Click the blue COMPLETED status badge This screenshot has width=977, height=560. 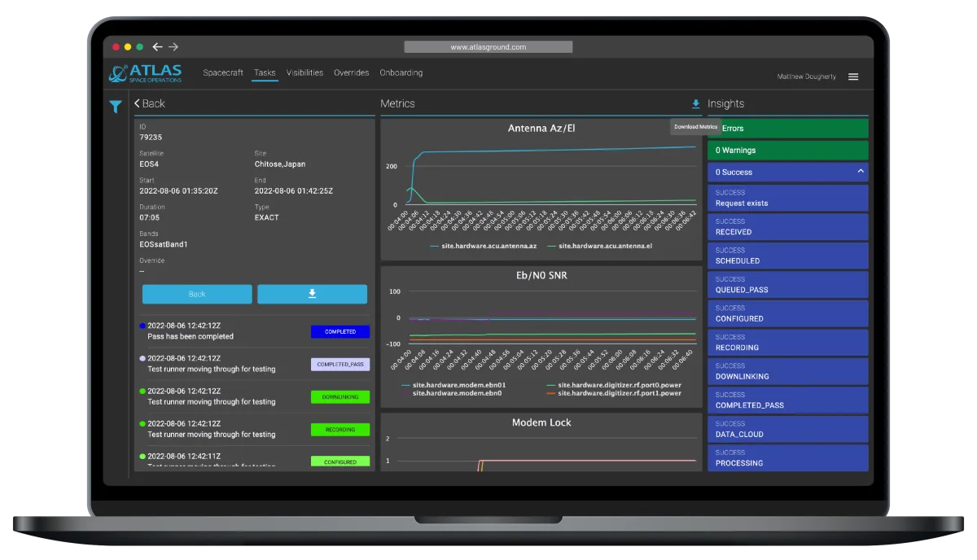tap(340, 331)
